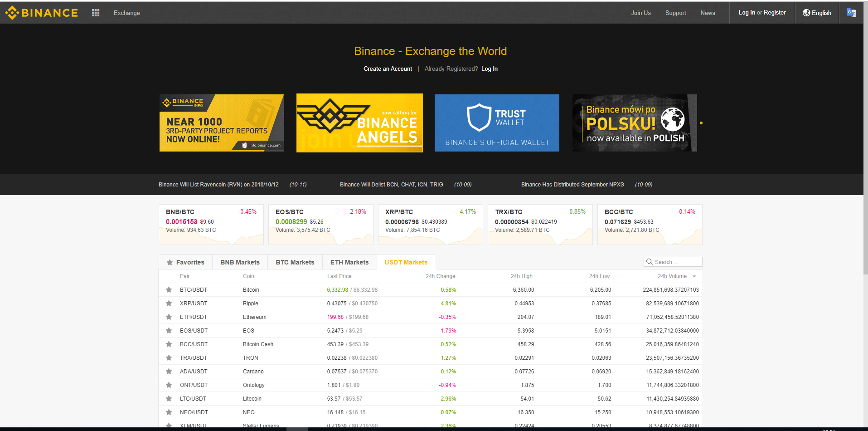Click Register in the top bar
The width and height of the screenshot is (868, 431).
[775, 13]
